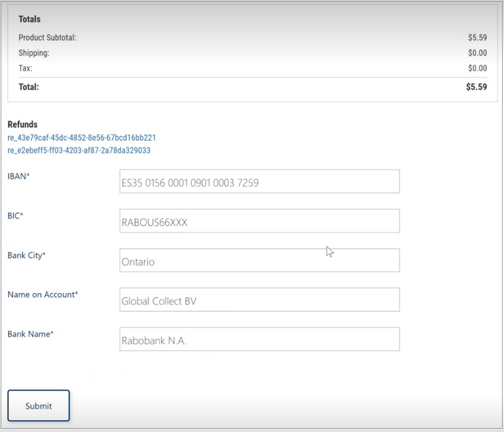Click the Shipping row label
The height and width of the screenshot is (432, 504).
coord(34,53)
